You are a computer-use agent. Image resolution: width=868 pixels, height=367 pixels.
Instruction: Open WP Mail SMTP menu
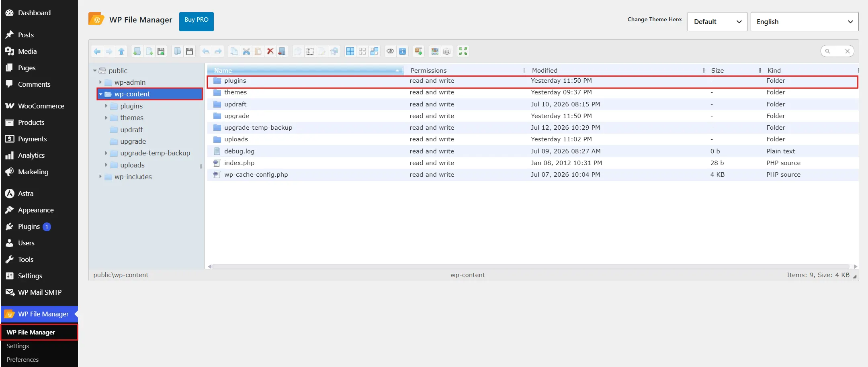point(39,292)
